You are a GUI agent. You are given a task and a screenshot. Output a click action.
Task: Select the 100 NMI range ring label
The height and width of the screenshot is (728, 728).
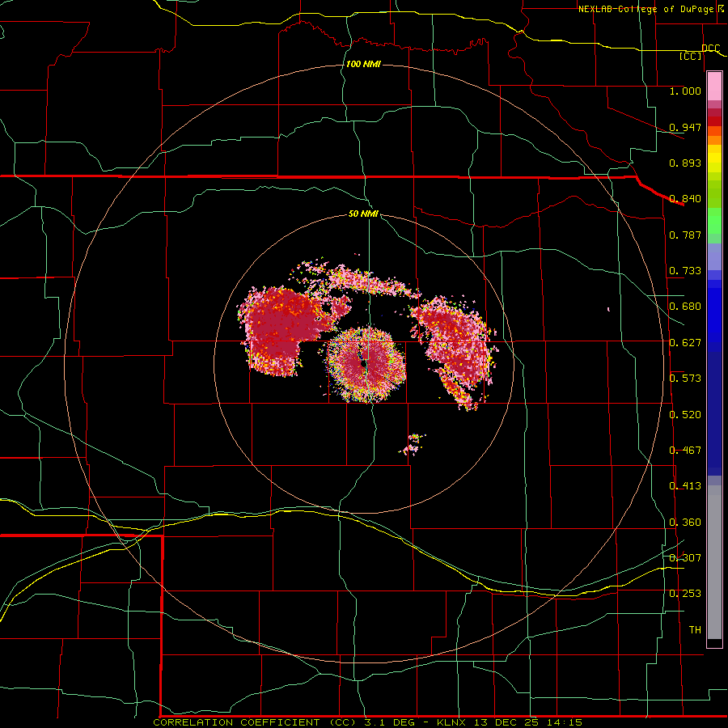(x=363, y=64)
